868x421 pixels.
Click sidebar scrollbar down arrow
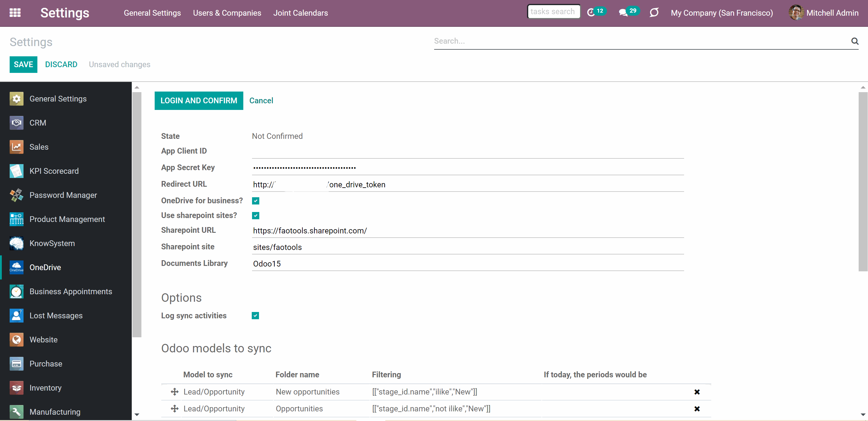137,415
